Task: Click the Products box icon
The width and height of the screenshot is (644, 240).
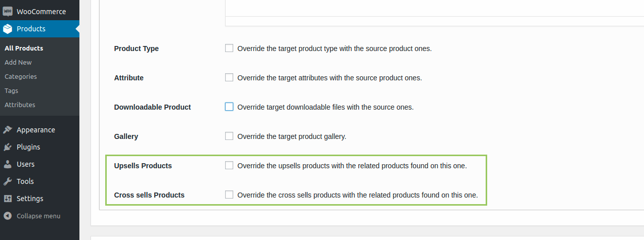Action: (8, 29)
